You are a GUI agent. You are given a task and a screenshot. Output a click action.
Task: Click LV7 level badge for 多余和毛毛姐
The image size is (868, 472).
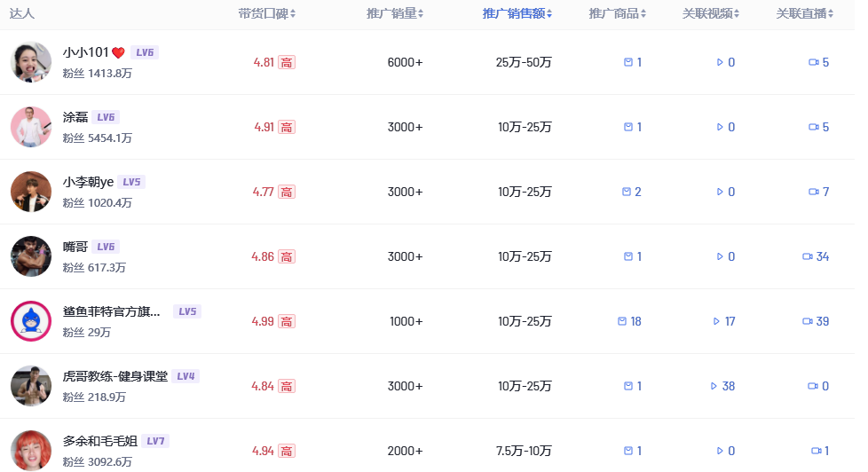tap(155, 441)
